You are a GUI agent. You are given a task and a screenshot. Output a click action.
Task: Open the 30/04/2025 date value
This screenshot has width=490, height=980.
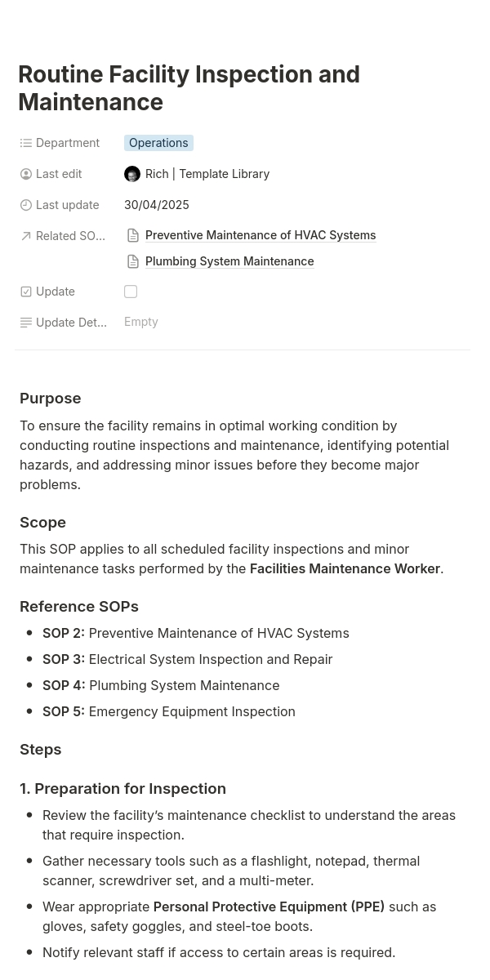157,205
